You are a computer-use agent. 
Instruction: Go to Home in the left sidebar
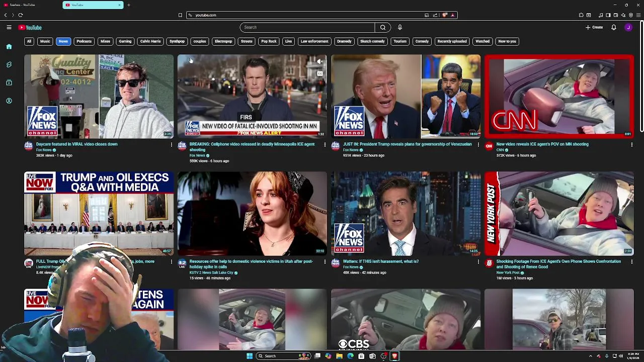click(9, 46)
